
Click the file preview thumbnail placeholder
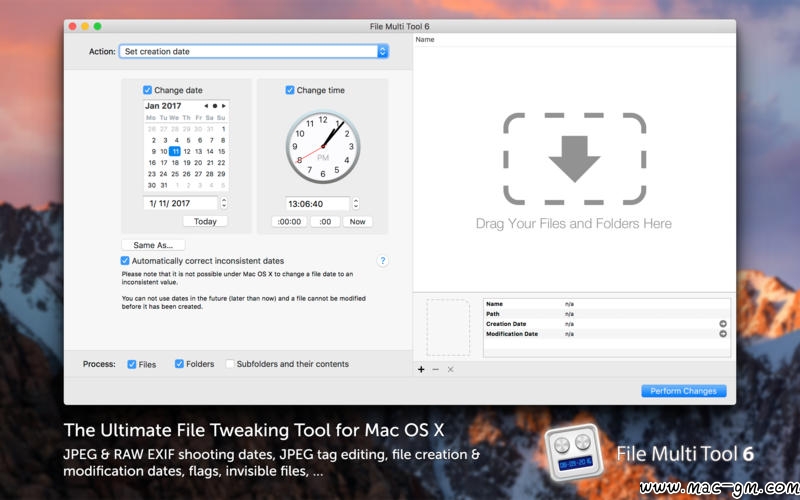(448, 327)
